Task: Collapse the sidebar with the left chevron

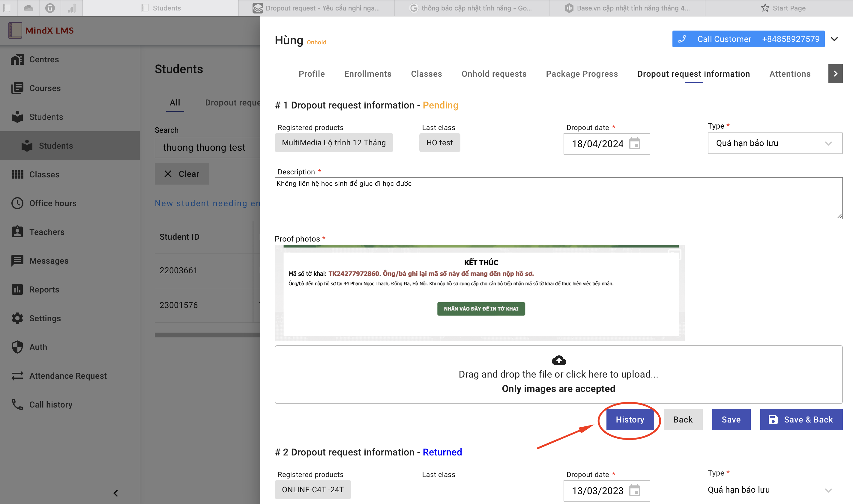Action: coord(115,493)
